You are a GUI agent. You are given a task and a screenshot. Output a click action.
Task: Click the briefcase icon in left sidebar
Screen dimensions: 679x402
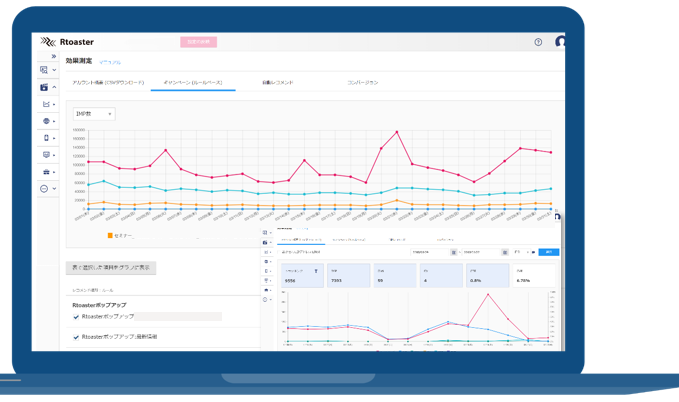click(x=46, y=172)
